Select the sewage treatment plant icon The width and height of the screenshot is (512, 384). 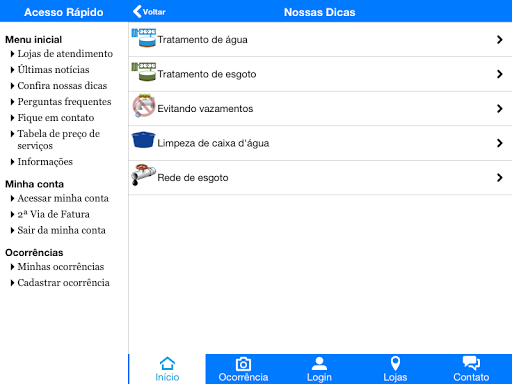144,72
